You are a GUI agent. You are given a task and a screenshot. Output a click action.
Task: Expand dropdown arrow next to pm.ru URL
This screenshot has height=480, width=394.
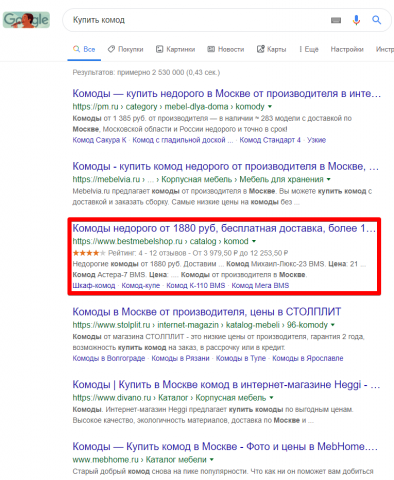pyautogui.click(x=270, y=107)
